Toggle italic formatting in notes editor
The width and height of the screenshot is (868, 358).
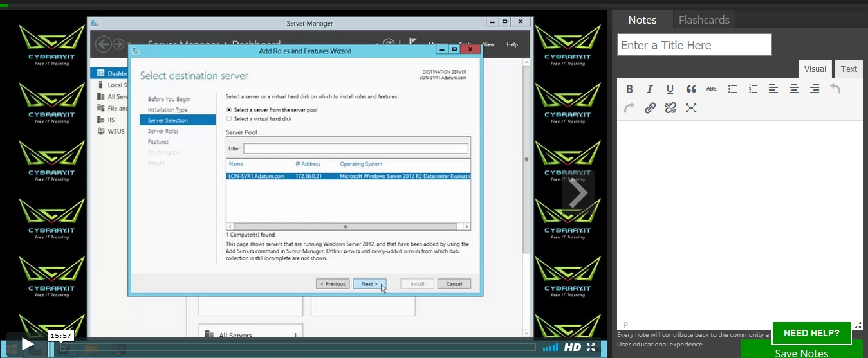click(650, 89)
